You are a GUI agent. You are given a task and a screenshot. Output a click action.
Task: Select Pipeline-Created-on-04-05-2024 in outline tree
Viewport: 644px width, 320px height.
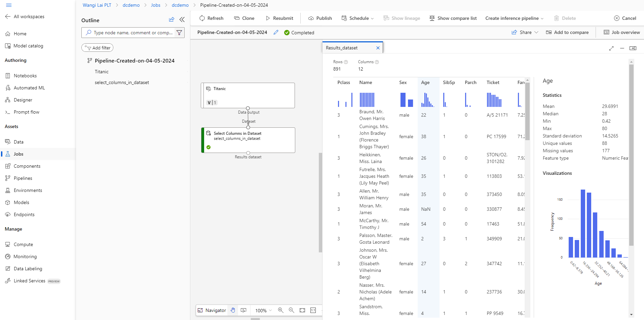135,61
